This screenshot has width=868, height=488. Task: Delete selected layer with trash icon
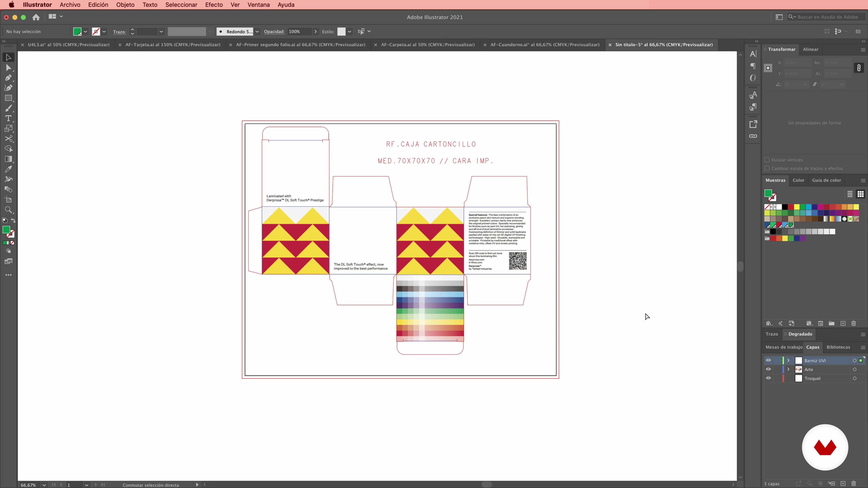coord(854,484)
